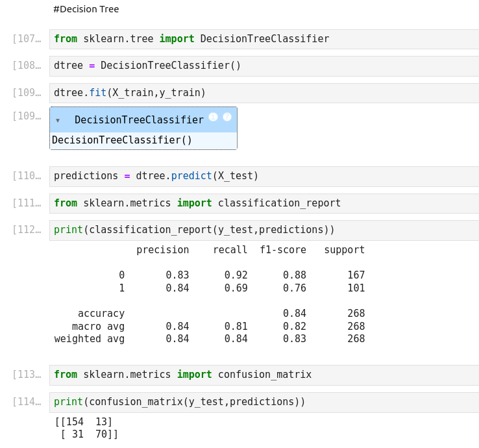The image size is (479, 448).
Task: Click the [109 output prompt beside widget
Action: click(x=26, y=116)
